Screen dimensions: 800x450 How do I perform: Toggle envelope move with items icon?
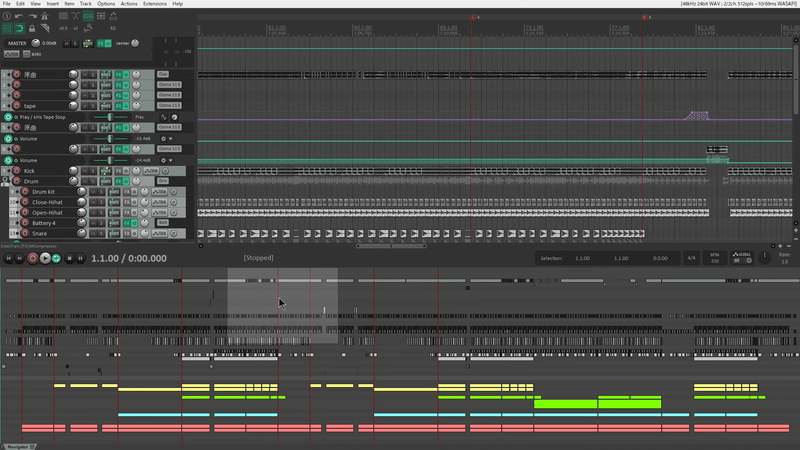(x=113, y=16)
